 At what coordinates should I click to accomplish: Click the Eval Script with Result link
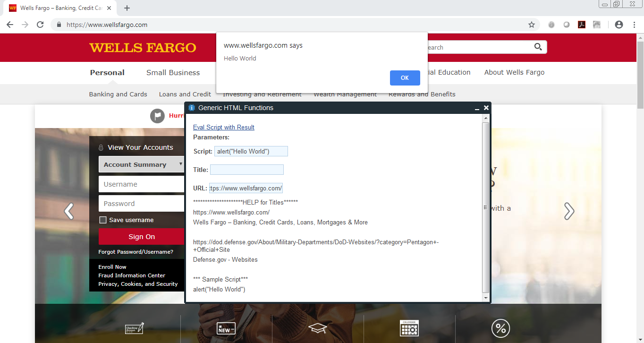click(223, 127)
